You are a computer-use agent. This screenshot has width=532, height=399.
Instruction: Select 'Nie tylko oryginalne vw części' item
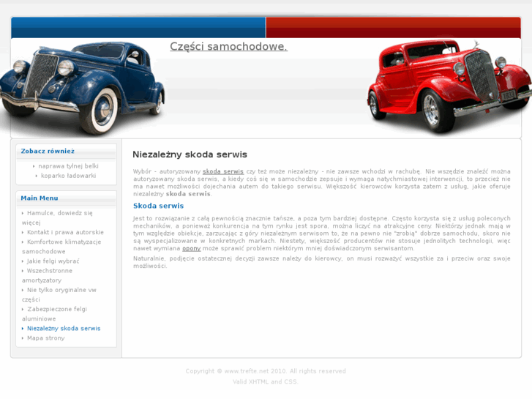[59, 295]
